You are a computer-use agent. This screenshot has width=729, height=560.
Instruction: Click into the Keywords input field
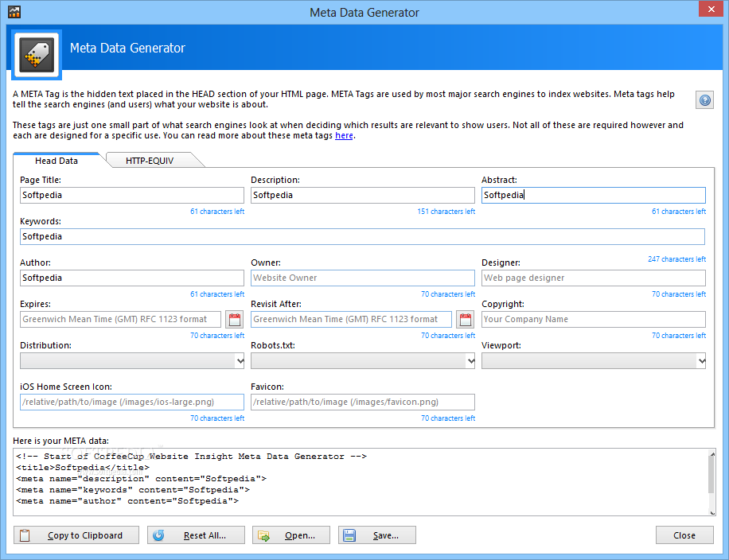tap(363, 236)
